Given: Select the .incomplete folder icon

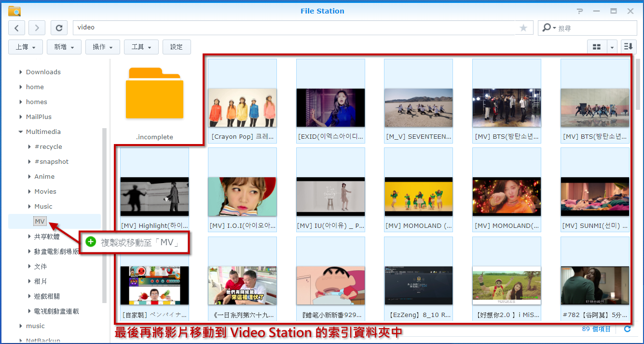Looking at the screenshot, I should click(x=154, y=93).
